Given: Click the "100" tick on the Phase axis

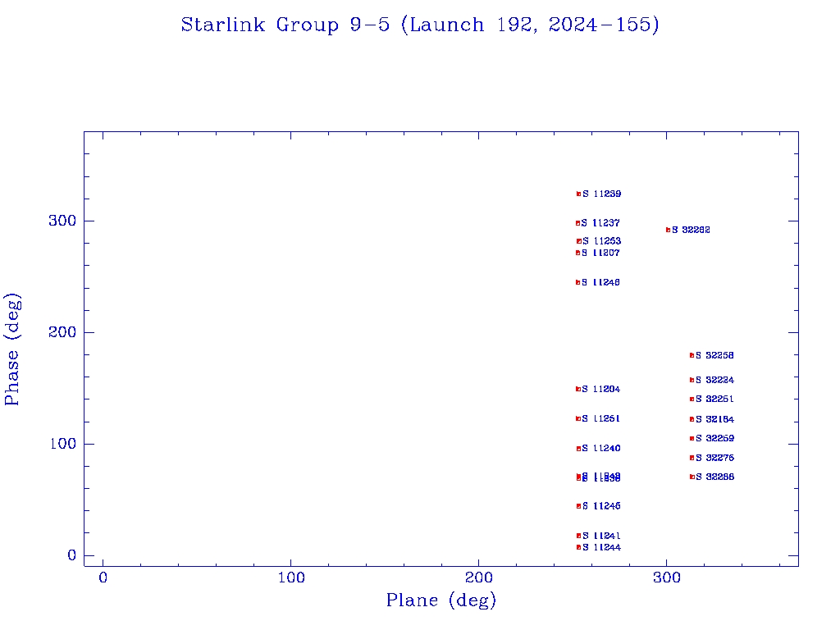Looking at the screenshot, I should (x=62, y=444).
